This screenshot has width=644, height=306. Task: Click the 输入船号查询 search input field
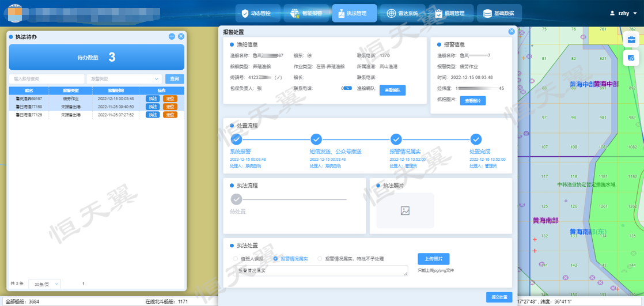tap(46, 79)
